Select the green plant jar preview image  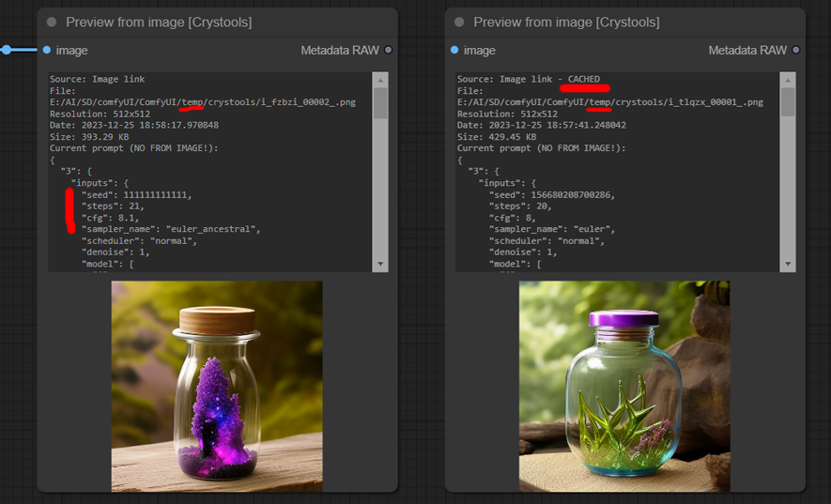[x=624, y=386]
